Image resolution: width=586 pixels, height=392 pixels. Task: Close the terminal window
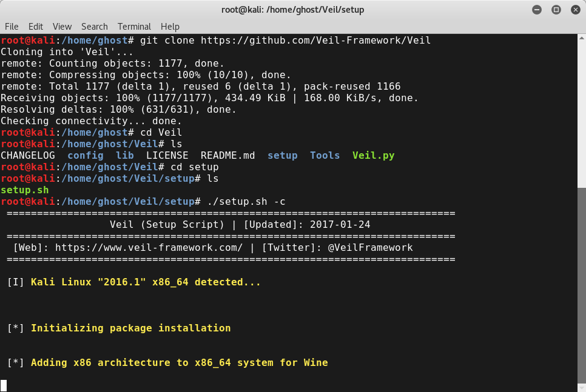[576, 10]
